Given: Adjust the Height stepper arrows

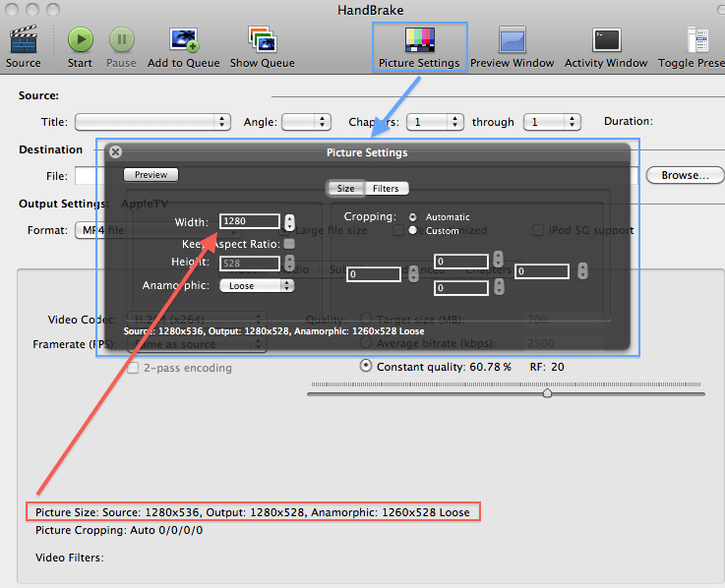Looking at the screenshot, I should 289,264.
